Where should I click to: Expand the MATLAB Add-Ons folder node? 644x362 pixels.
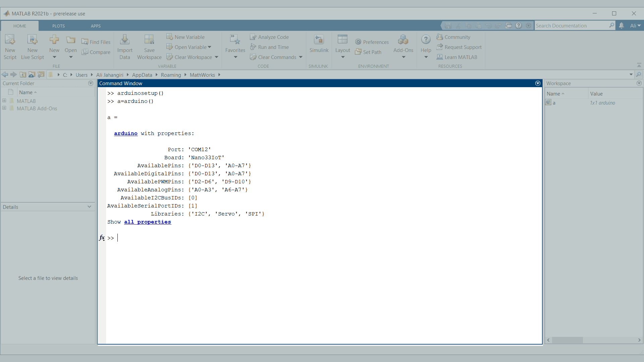(x=4, y=108)
